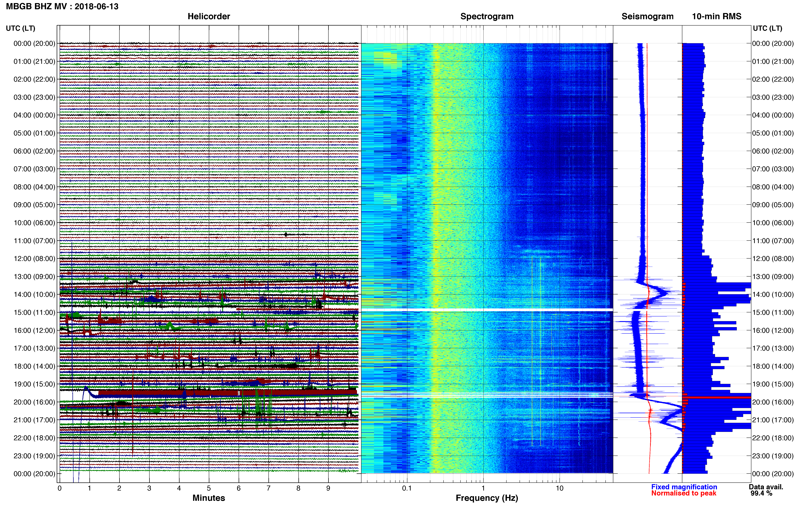This screenshot has height=508, width=812.
Task: Click '08:00 (04:00)' on the Helicorder time axis
Action: pos(34,187)
